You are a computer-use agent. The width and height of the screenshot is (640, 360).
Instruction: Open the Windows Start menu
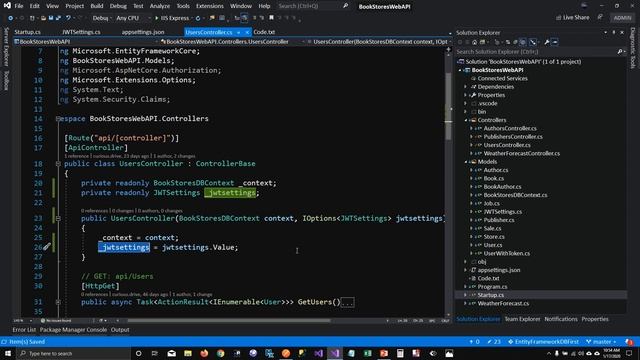pyautogui.click(x=8, y=353)
